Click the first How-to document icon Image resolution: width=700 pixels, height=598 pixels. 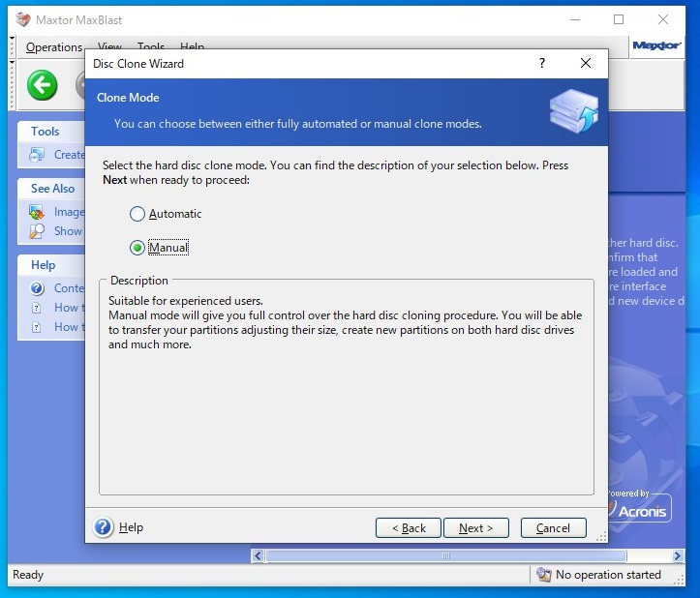click(37, 308)
